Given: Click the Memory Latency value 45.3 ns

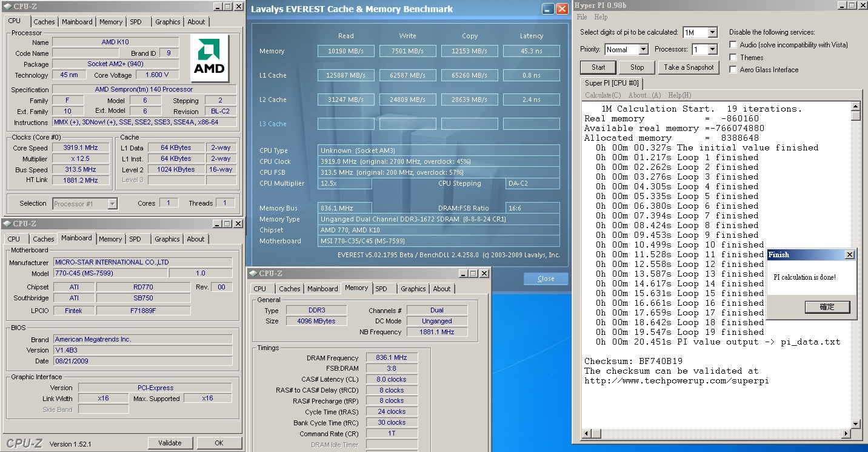Looking at the screenshot, I should coord(532,52).
